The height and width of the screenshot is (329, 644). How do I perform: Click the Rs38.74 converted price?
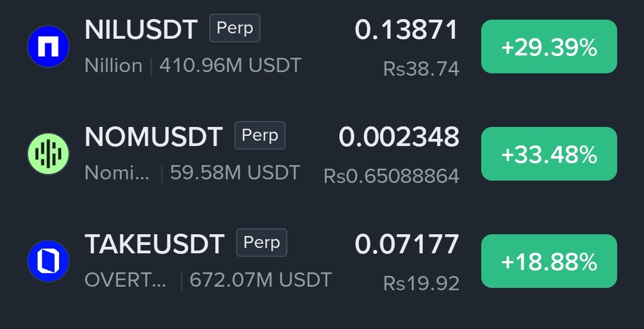pyautogui.click(x=421, y=69)
